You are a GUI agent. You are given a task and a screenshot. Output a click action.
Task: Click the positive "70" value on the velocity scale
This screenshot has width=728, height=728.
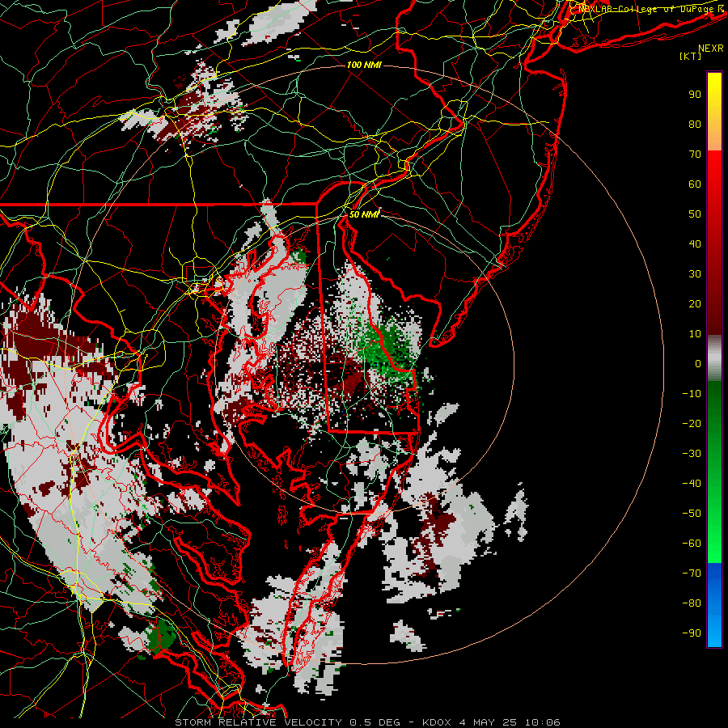(695, 154)
